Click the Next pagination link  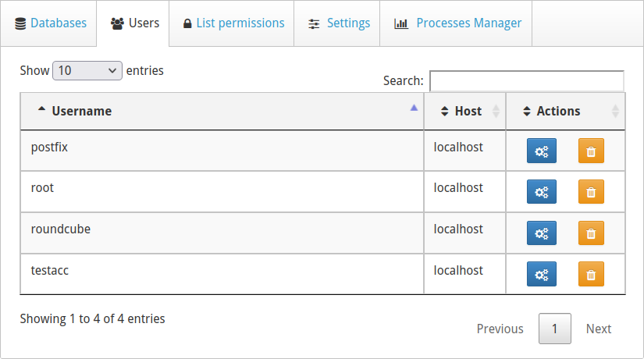click(x=599, y=329)
